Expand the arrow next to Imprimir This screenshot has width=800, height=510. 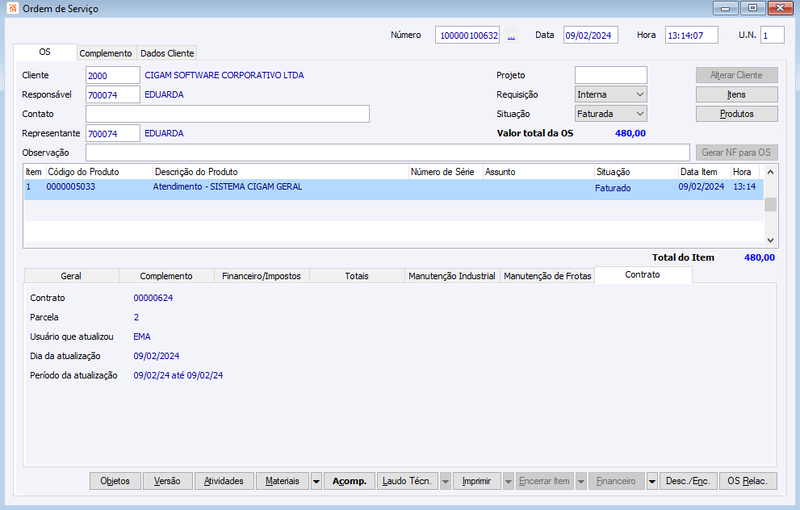point(508,481)
